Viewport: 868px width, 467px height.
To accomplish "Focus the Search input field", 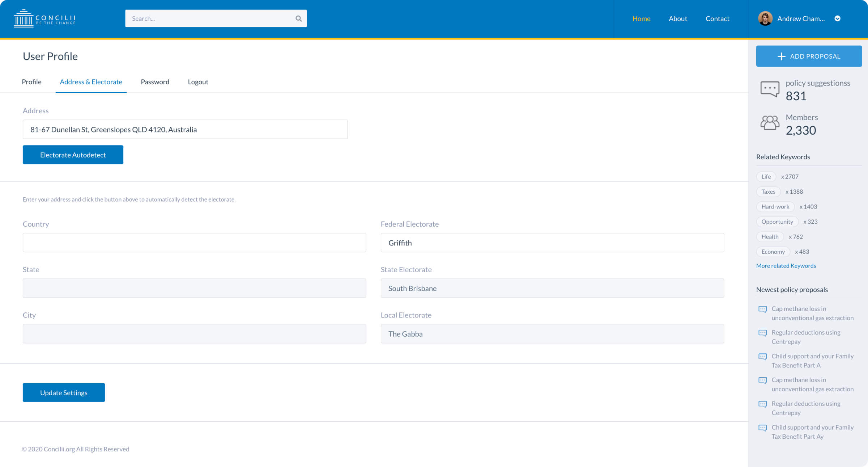I will (x=216, y=18).
